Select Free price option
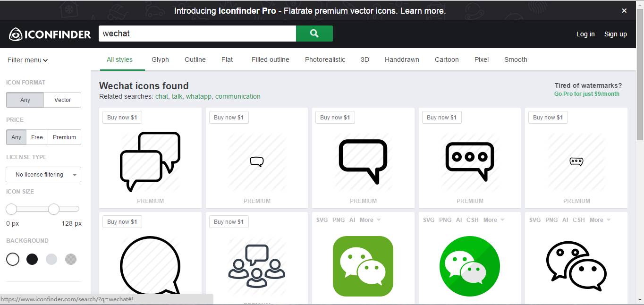 click(37, 137)
